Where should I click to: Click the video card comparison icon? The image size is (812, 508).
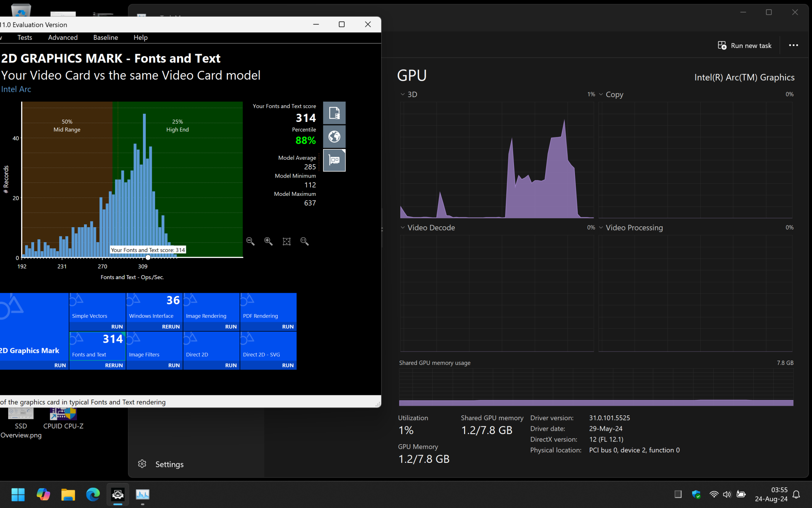point(334,160)
